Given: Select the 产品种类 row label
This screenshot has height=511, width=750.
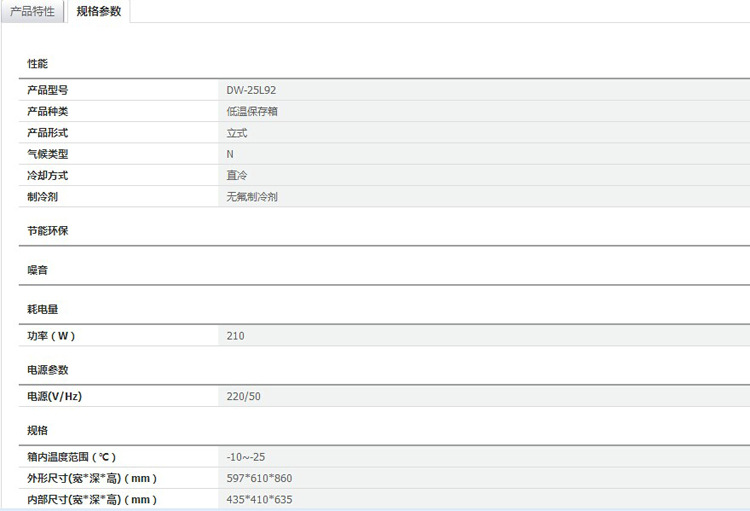Looking at the screenshot, I should pyautogui.click(x=47, y=111).
